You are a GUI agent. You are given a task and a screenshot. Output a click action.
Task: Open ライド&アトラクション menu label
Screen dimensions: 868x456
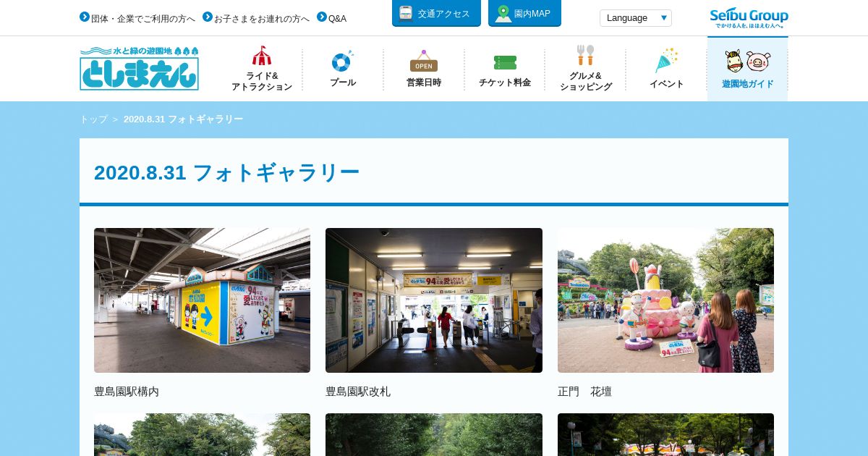coord(262,81)
